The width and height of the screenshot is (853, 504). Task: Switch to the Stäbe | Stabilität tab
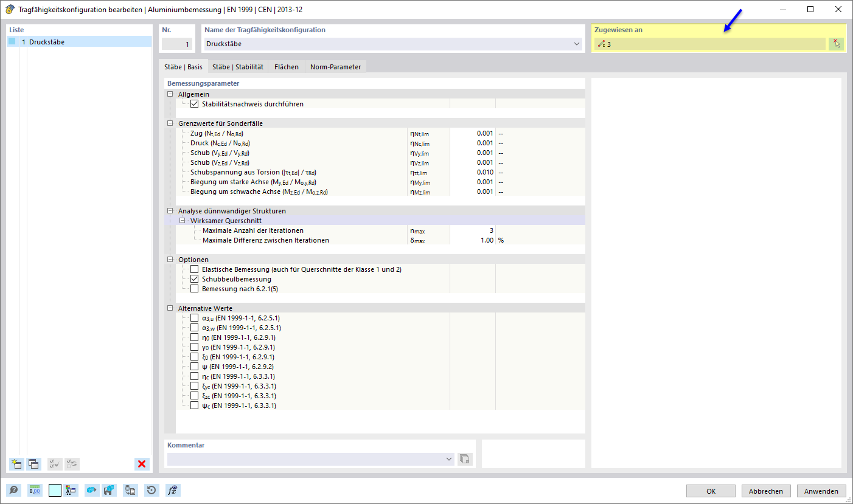point(237,67)
